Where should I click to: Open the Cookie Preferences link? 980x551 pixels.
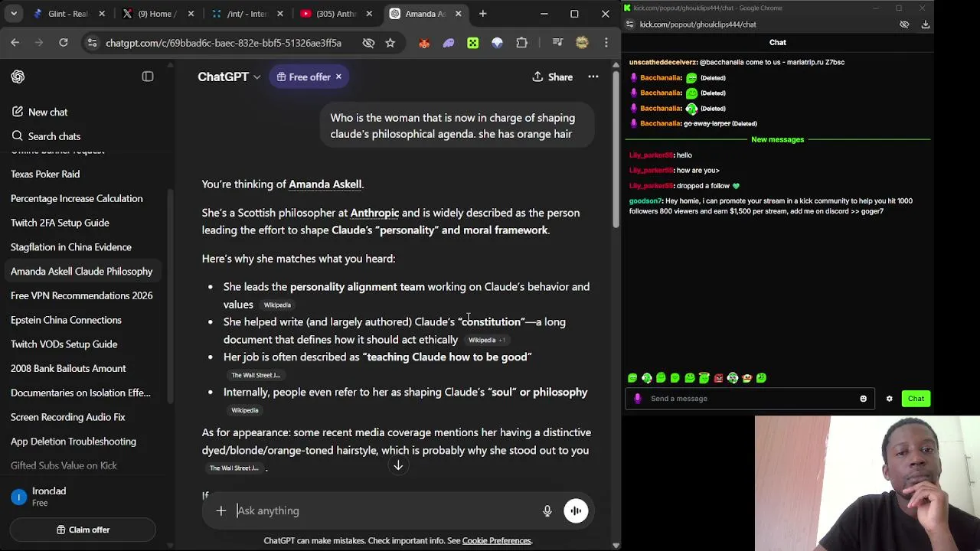497,541
